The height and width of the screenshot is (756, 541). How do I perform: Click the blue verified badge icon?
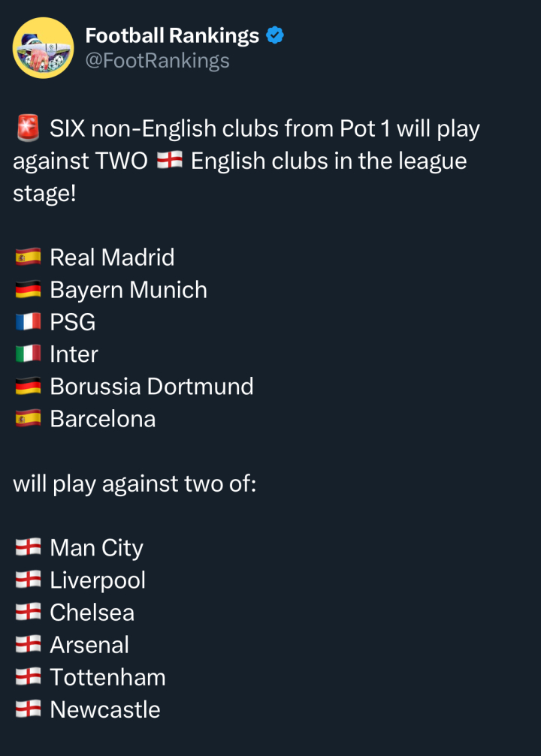click(275, 36)
